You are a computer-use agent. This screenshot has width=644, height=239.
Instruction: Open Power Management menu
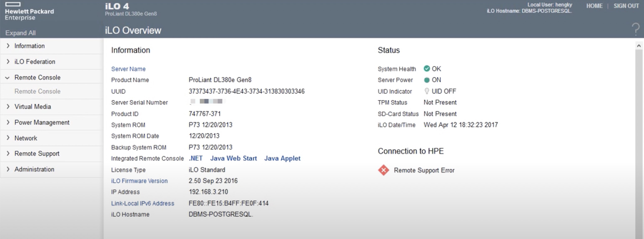pyautogui.click(x=42, y=122)
